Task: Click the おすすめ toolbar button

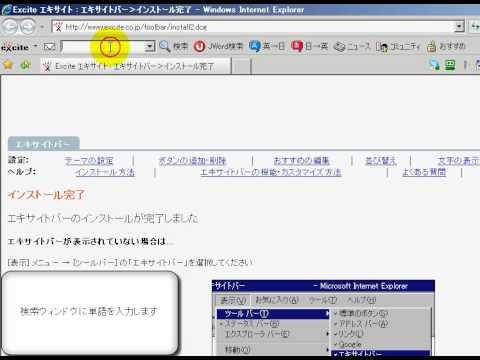Action: pyautogui.click(x=446, y=46)
